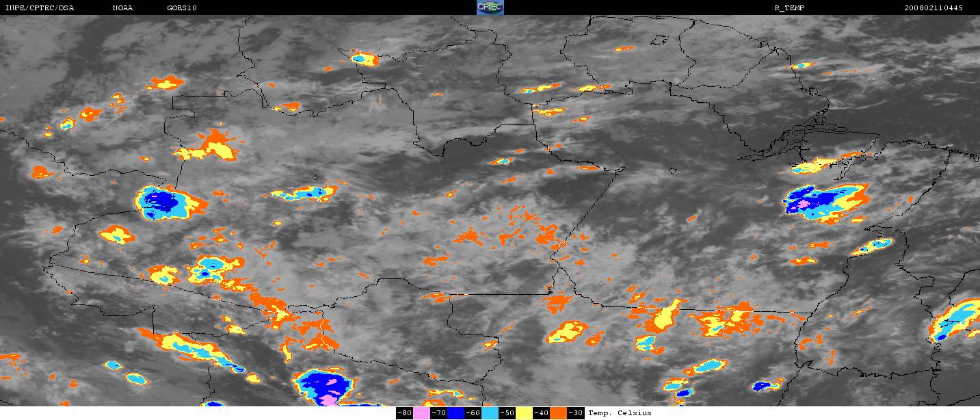Click the pink swatch in the temperature legend

coord(421,413)
